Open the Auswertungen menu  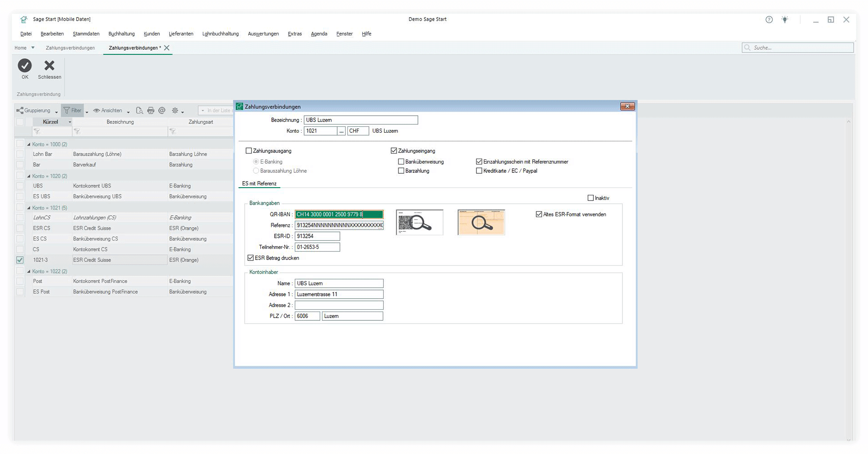pyautogui.click(x=263, y=34)
